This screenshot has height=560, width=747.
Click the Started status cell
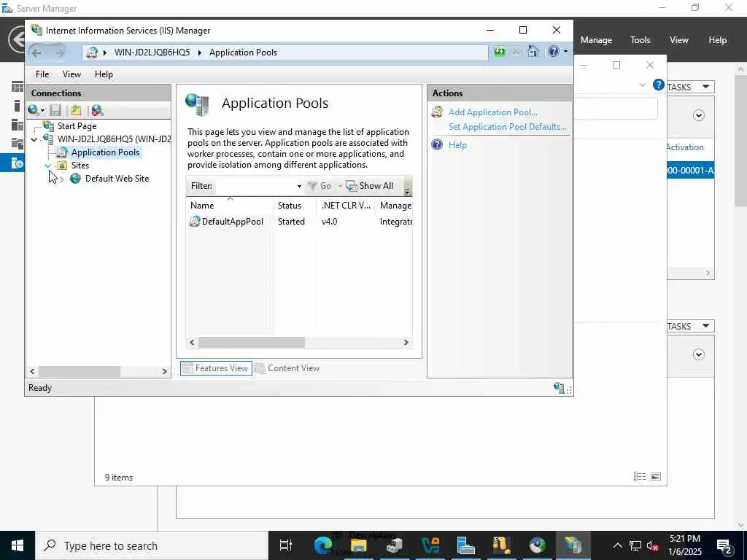click(x=291, y=222)
